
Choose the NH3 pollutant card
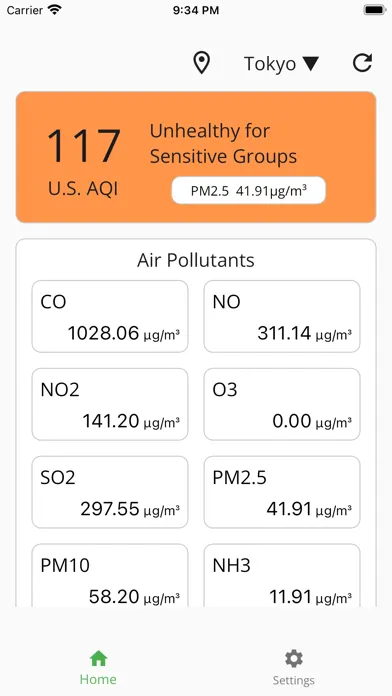[x=282, y=575]
